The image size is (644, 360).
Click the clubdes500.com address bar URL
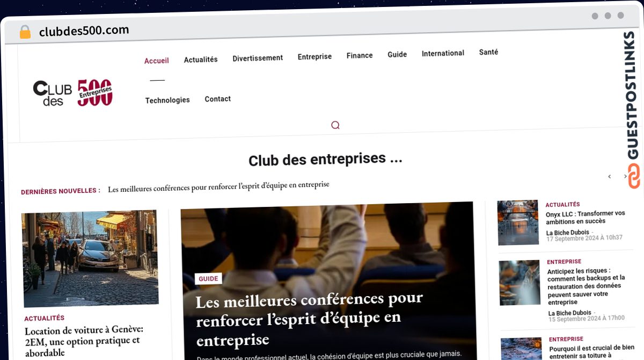[x=84, y=31]
